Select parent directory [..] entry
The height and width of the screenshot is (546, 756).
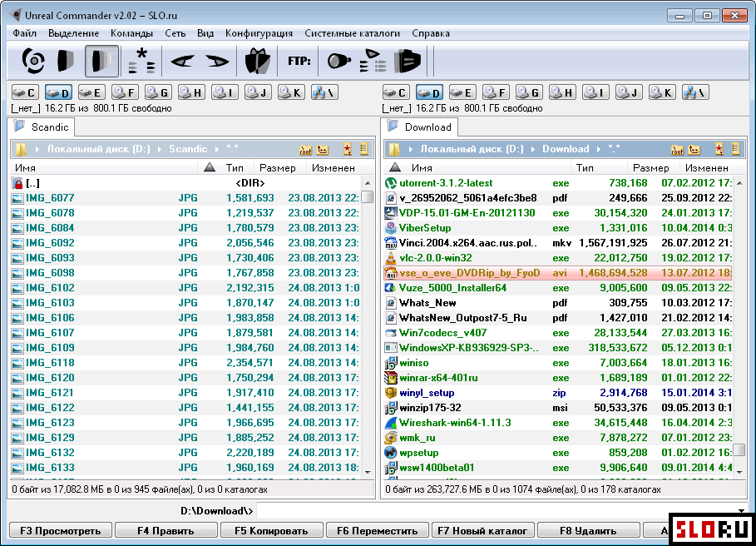pos(185,183)
